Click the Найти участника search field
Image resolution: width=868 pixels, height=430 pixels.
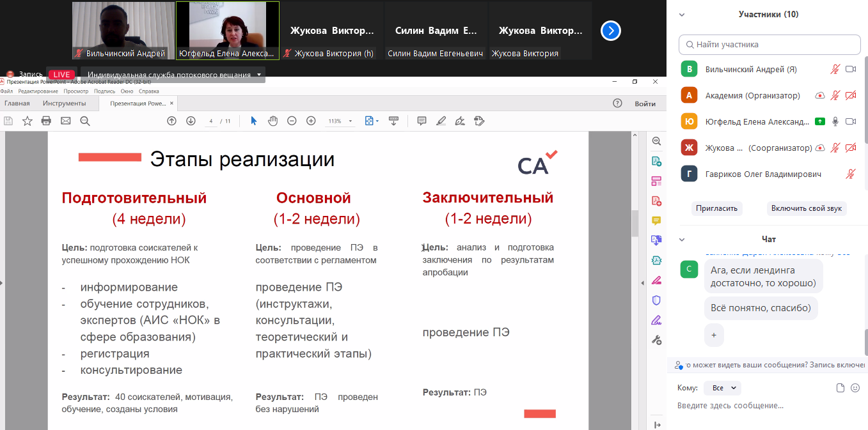point(769,45)
